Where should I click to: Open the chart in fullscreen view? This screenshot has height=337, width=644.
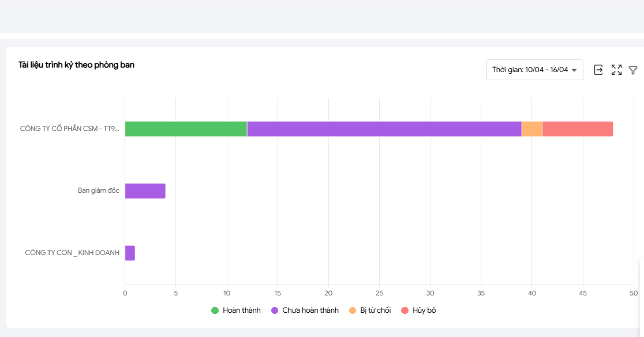coord(616,70)
